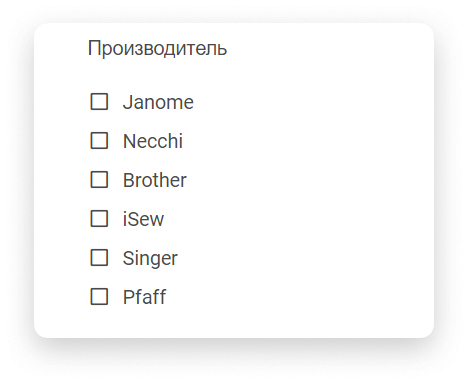Mark the Pfaff checkbox
Screen dimensions: 468x383
point(99,297)
